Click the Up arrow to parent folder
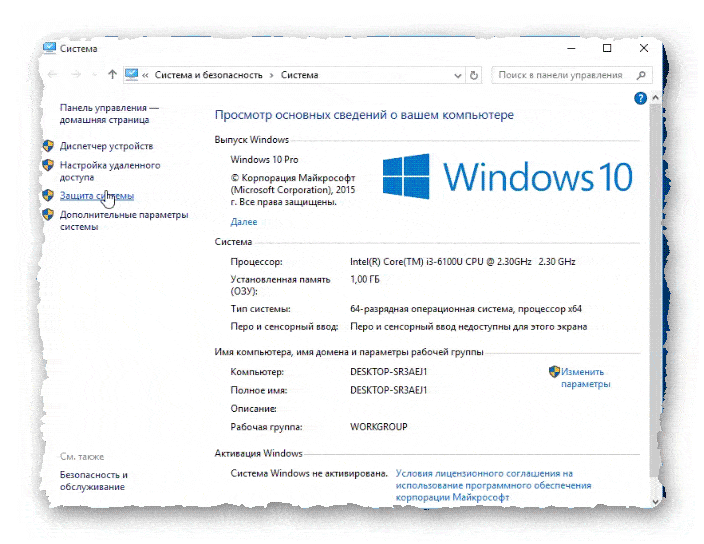704x544 pixels. (112, 75)
